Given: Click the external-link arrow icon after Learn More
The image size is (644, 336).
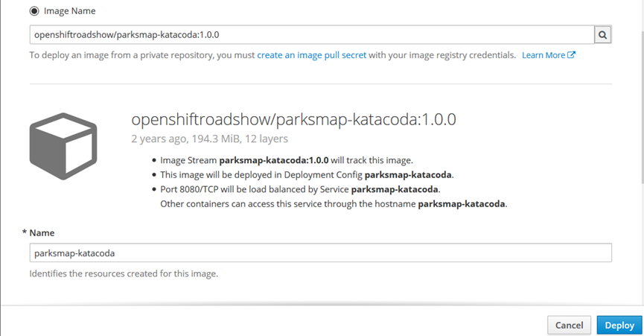Looking at the screenshot, I should 571,54.
